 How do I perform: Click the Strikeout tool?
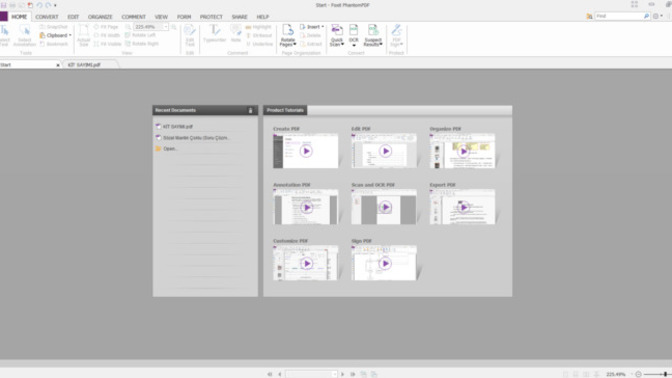(259, 35)
